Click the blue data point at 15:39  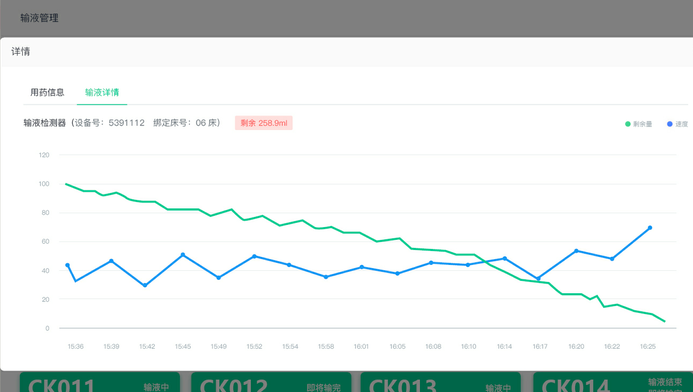click(111, 261)
